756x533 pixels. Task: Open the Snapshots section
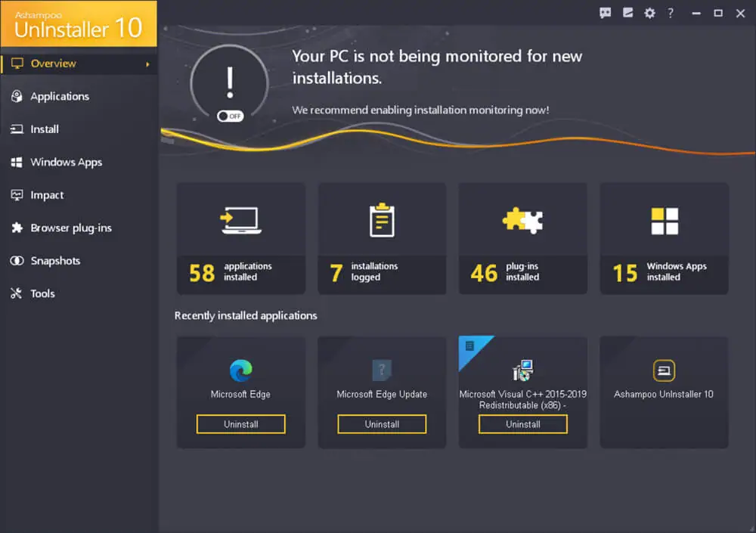pyautogui.click(x=79, y=261)
